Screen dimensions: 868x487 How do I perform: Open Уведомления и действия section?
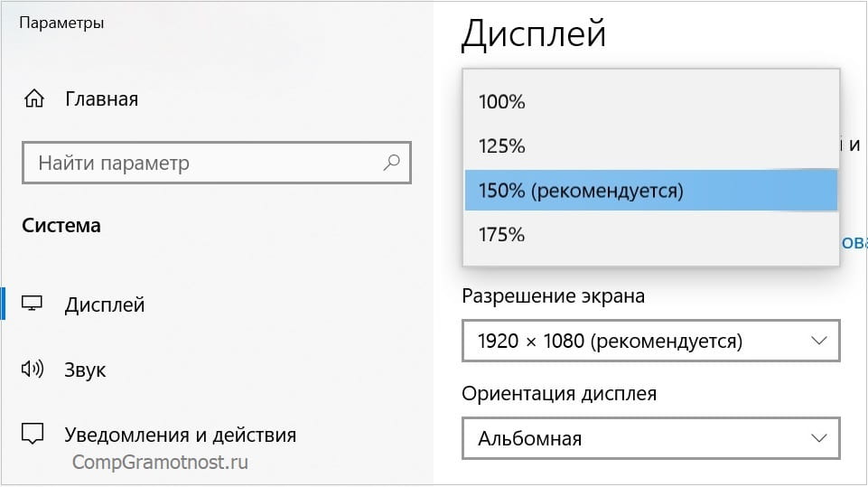[180, 435]
